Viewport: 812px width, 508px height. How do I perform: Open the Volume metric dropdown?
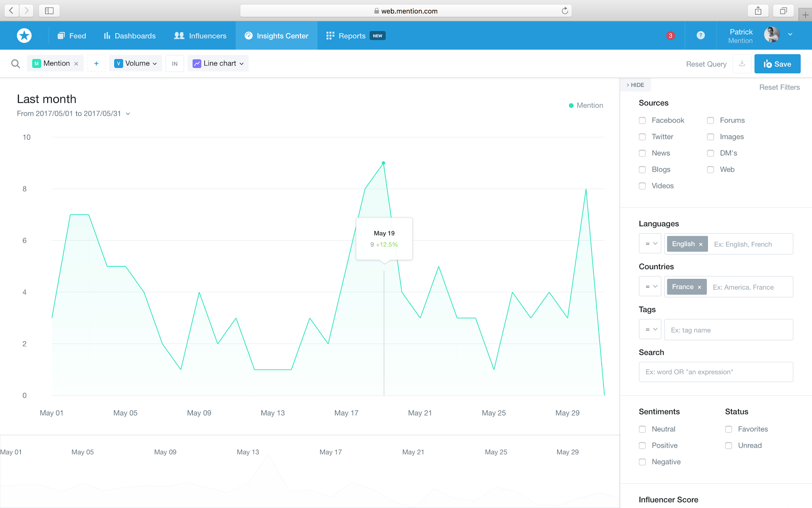[136, 63]
